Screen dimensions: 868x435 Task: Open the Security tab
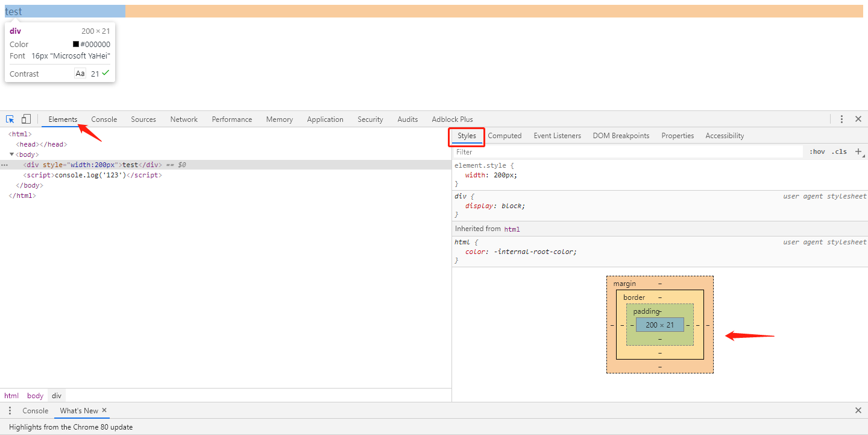pyautogui.click(x=370, y=119)
